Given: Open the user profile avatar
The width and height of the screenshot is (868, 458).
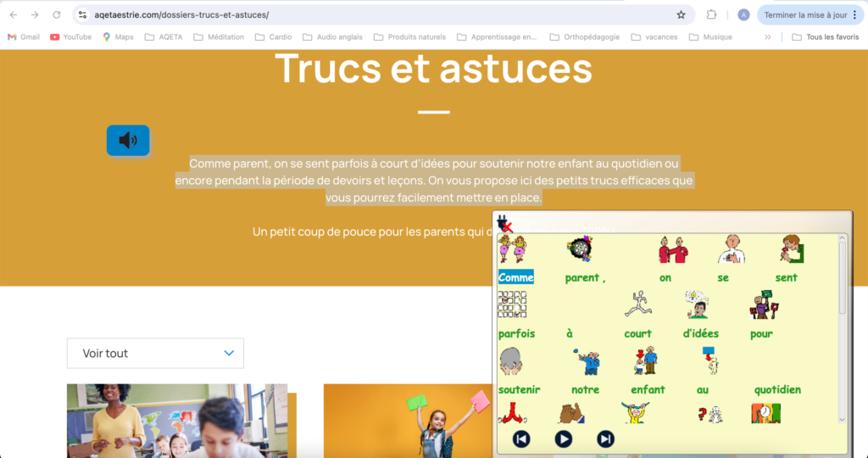Looking at the screenshot, I should [x=743, y=14].
